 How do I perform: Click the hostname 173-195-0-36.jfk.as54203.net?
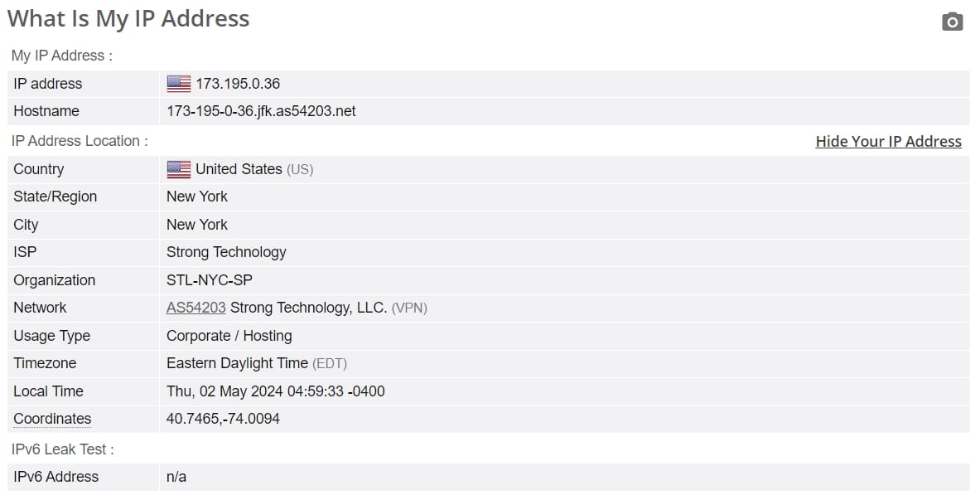(261, 111)
